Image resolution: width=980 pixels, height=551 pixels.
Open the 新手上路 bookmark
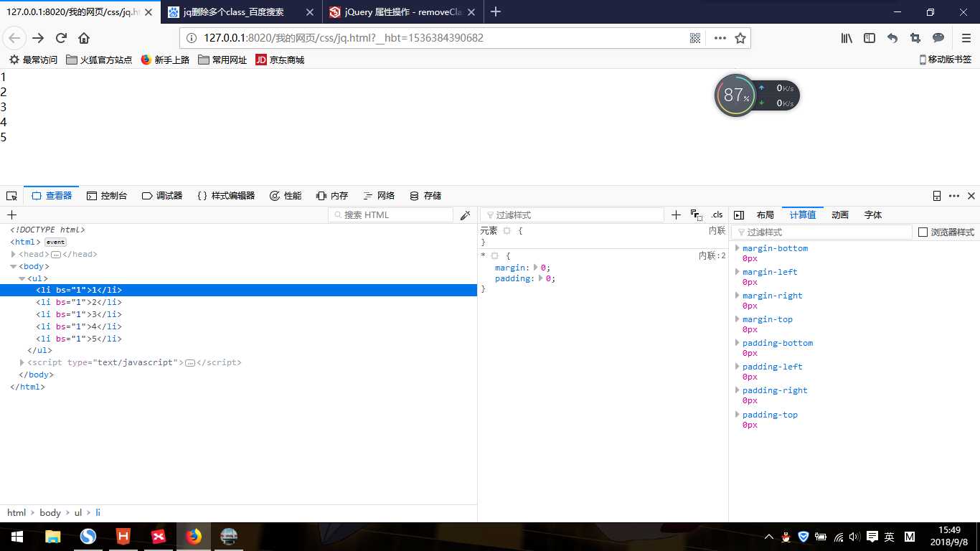pyautogui.click(x=165, y=60)
